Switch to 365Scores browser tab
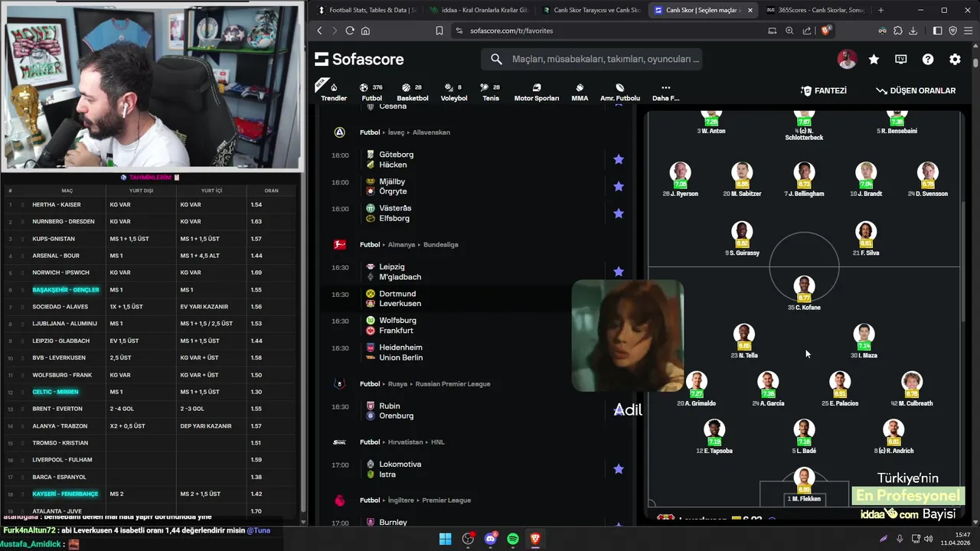The image size is (980, 551). (815, 10)
